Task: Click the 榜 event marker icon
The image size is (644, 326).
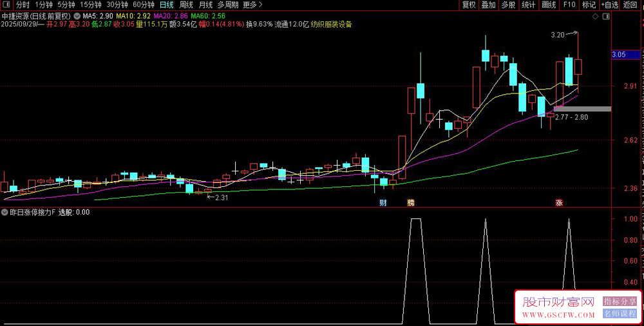Action: pos(411,203)
